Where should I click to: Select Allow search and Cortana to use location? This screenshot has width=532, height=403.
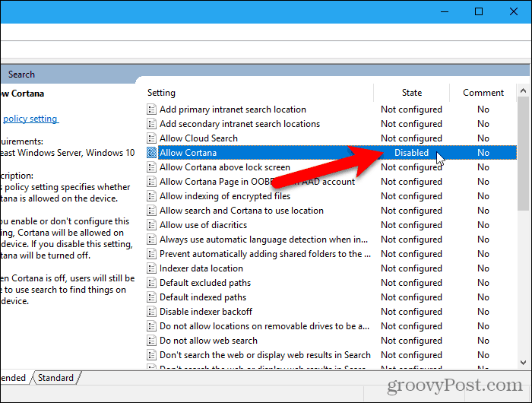click(241, 211)
